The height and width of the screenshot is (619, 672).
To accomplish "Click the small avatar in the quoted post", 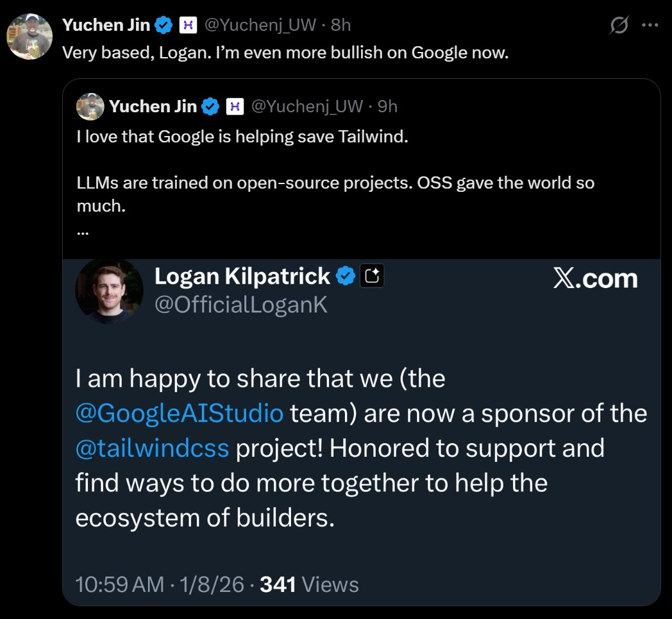I will 90,106.
